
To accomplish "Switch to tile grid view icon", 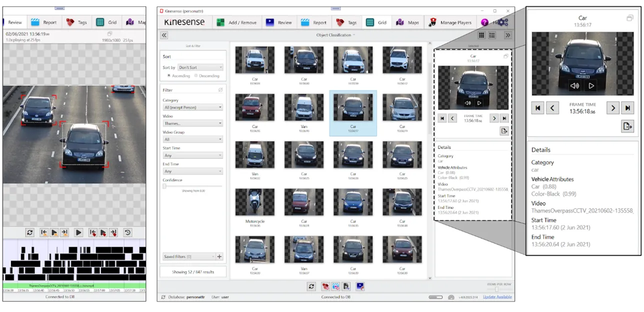I will (x=482, y=35).
